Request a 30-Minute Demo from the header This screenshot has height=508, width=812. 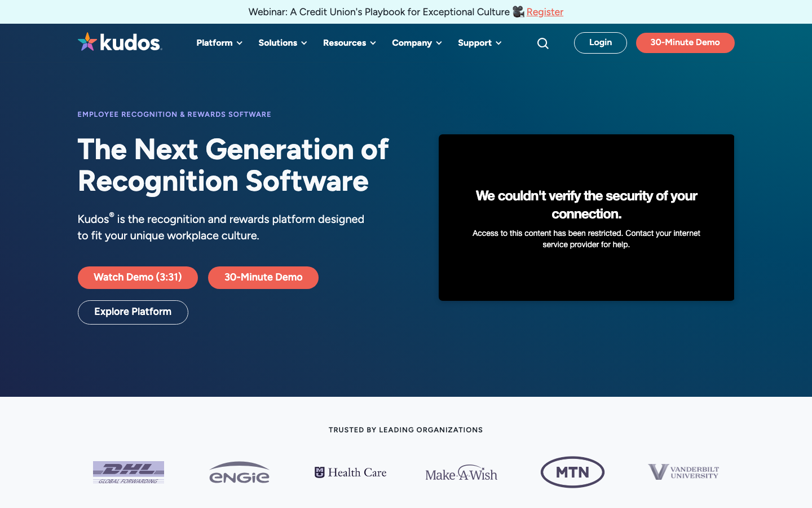(x=685, y=43)
